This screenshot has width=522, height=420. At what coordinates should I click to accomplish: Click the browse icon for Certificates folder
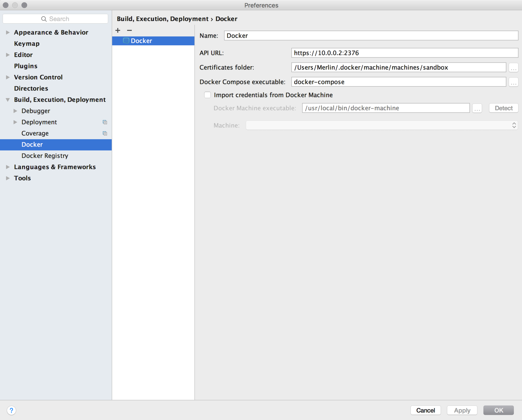(x=513, y=67)
